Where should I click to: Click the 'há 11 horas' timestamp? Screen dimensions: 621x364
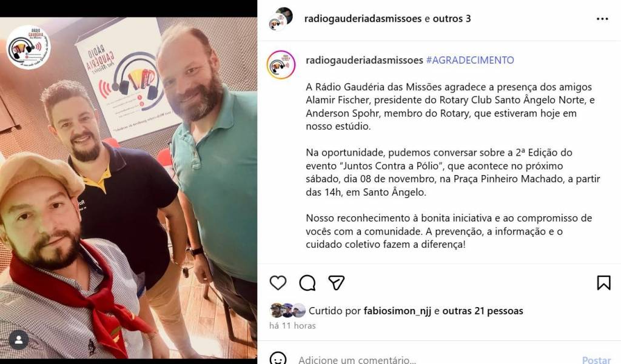[x=292, y=326]
